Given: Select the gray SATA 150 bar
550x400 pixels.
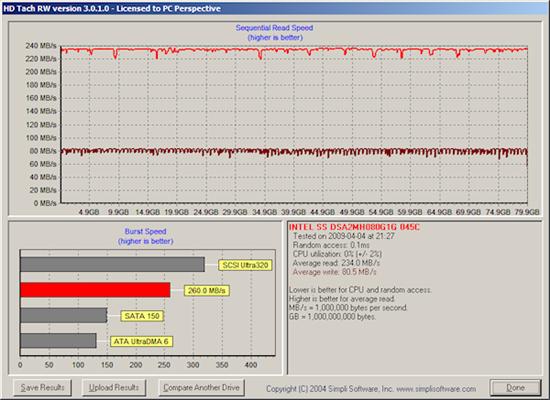Looking at the screenshot, I should coord(63,315).
